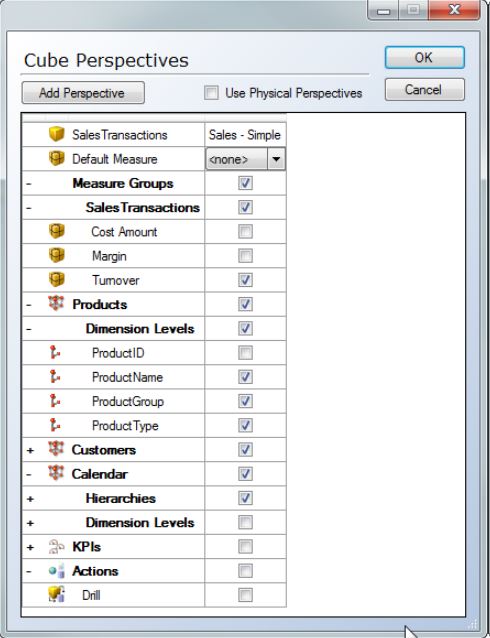Expand the Customers dimension row
490x638 pixels.
point(30,450)
